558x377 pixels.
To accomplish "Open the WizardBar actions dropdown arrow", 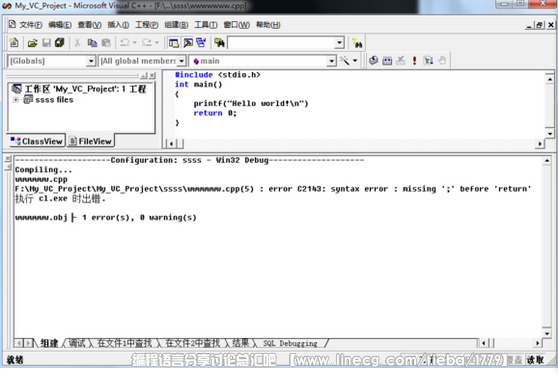I will (x=355, y=61).
